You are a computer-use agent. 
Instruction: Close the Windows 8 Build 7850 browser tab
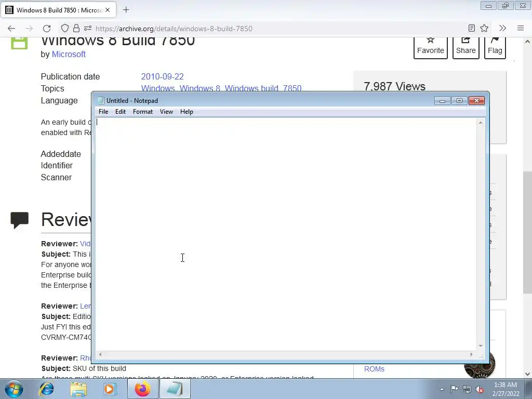pyautogui.click(x=108, y=10)
